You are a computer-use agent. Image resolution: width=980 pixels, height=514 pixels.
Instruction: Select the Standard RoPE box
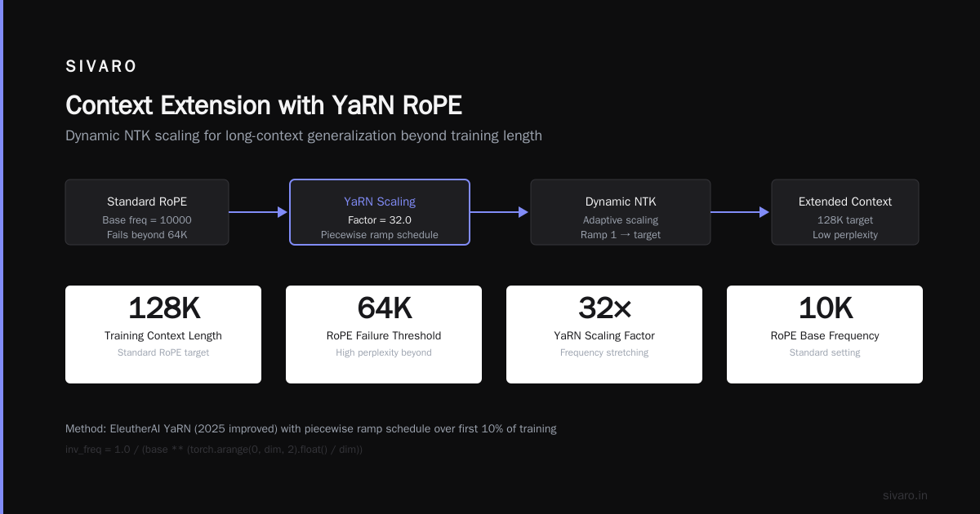(147, 212)
